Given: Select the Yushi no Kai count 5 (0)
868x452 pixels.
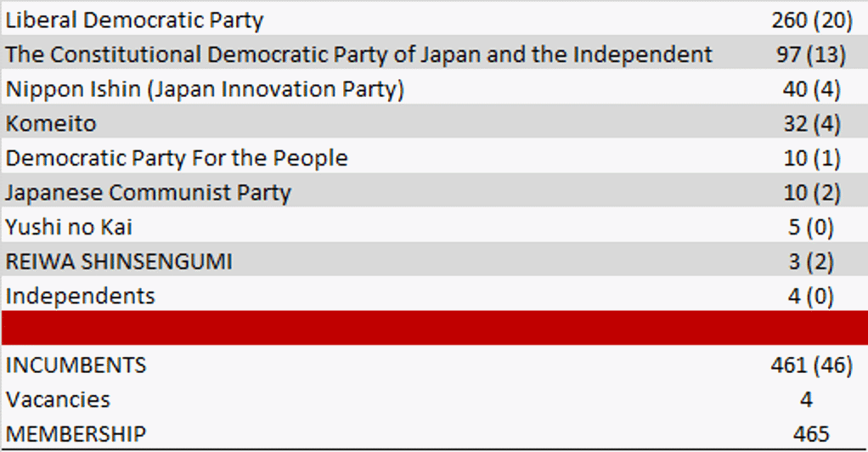Looking at the screenshot, I should pyautogui.click(x=811, y=228).
